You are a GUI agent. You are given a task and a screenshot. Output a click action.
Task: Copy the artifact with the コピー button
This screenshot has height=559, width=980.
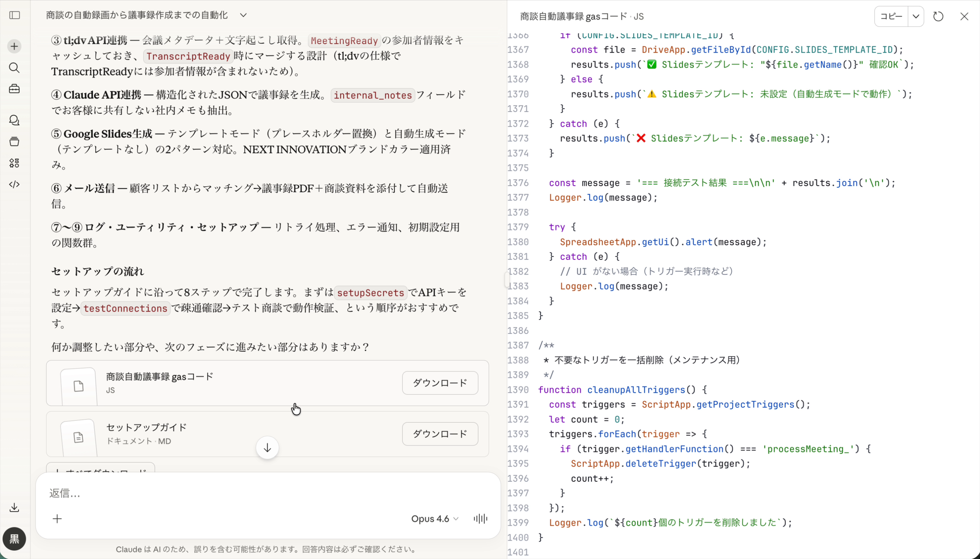point(891,16)
